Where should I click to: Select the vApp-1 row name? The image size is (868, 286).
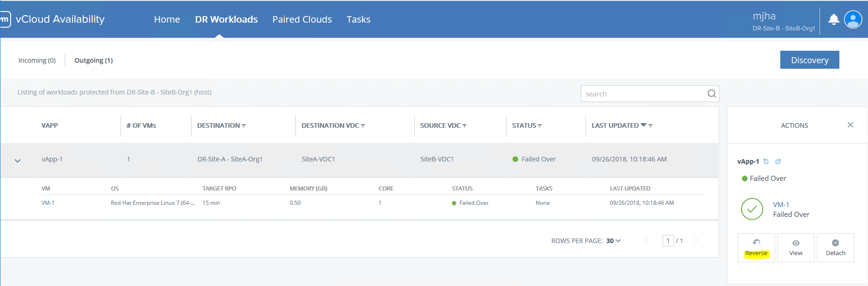52,159
